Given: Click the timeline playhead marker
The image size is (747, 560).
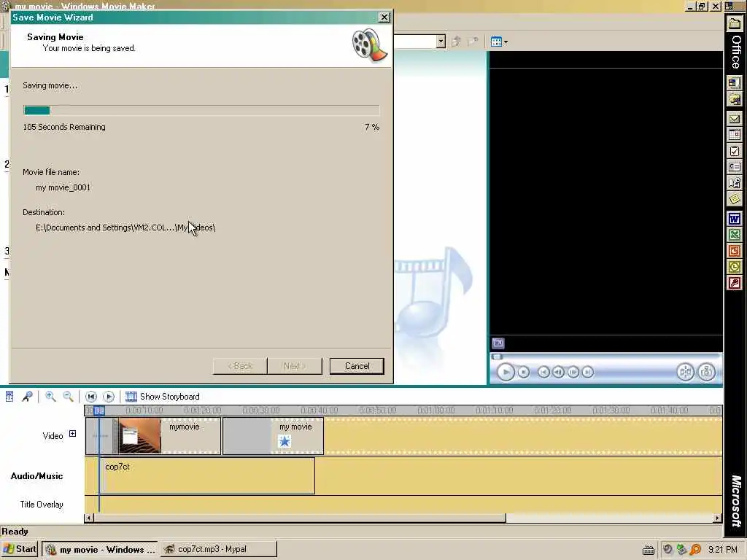Looking at the screenshot, I should tap(99, 411).
